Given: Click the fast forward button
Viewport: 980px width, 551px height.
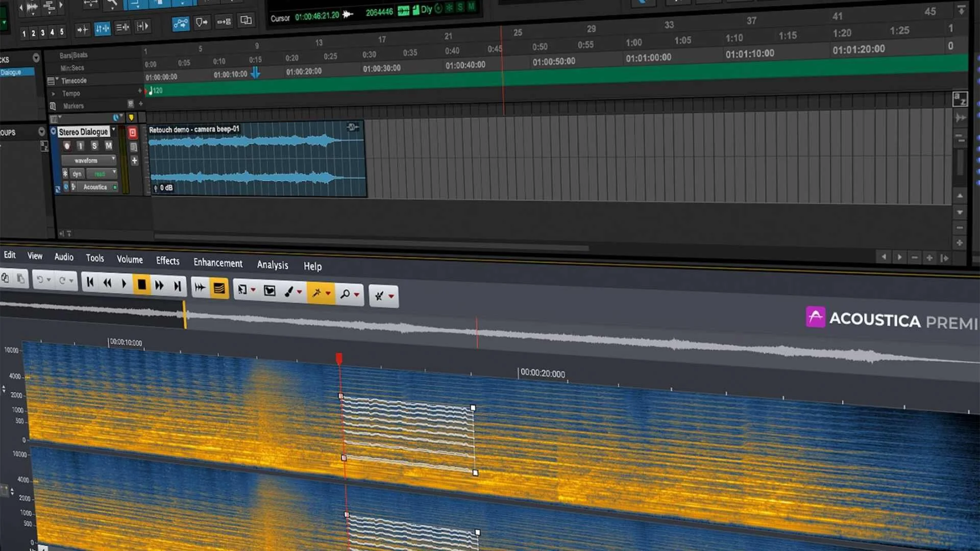Looking at the screenshot, I should point(159,285).
